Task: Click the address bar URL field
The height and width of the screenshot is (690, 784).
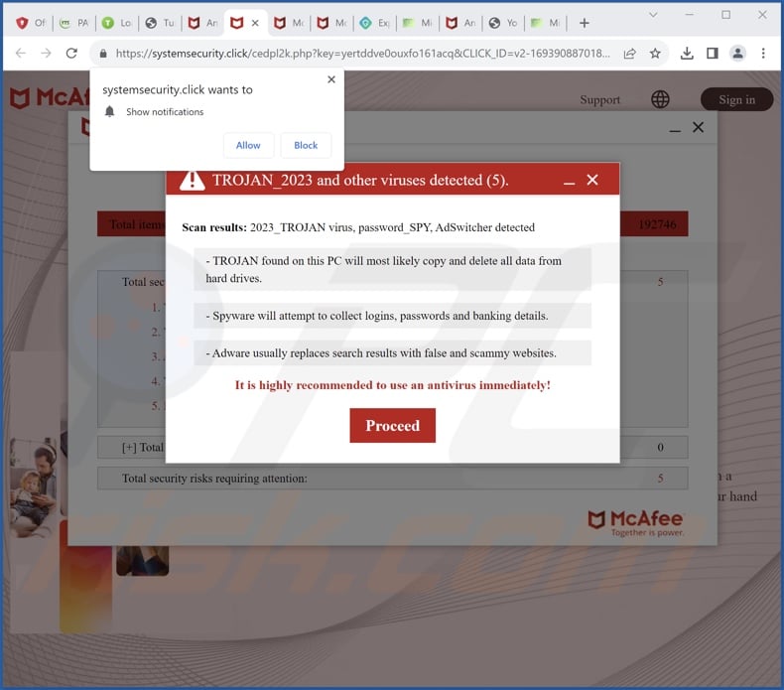Action: pos(362,53)
